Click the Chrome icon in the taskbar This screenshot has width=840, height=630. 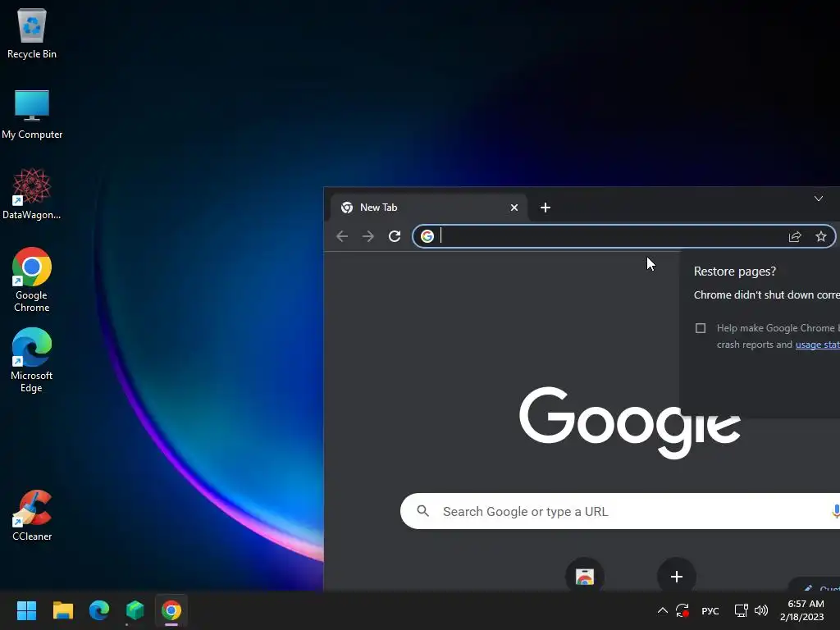pyautogui.click(x=171, y=610)
